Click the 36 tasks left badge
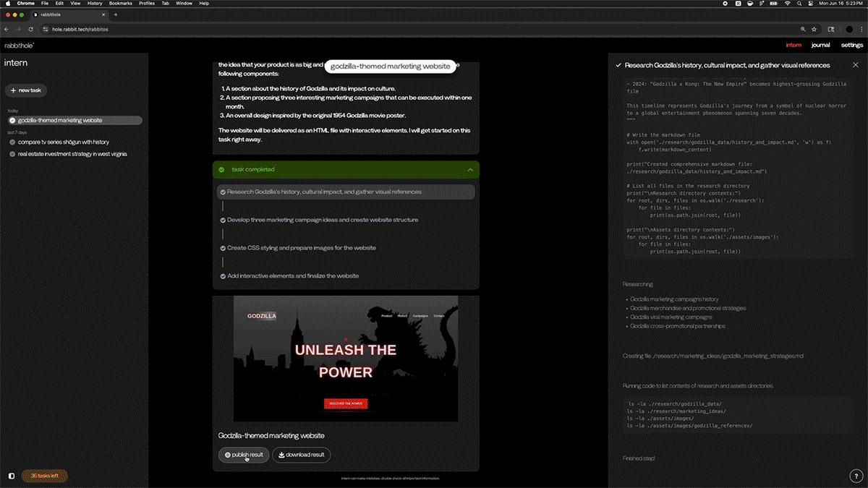Image resolution: width=868 pixels, height=488 pixels. (45, 476)
